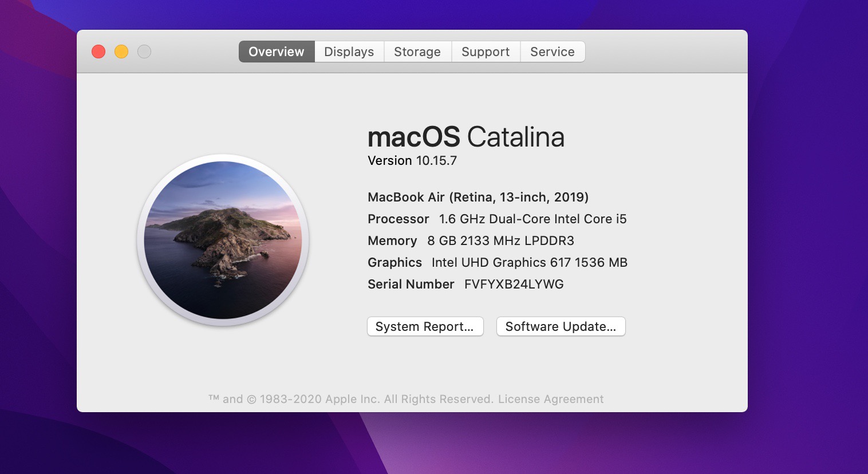Viewport: 868px width, 474px height.
Task: Click the Processor specification line
Action: click(x=497, y=219)
